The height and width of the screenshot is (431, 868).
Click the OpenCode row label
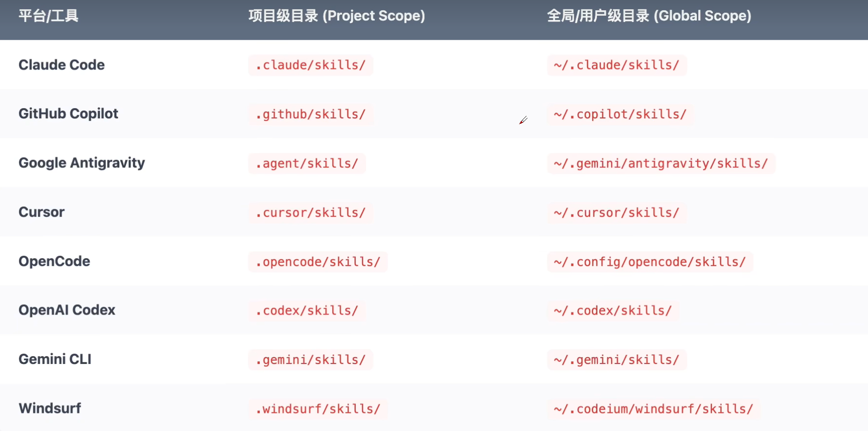(54, 261)
